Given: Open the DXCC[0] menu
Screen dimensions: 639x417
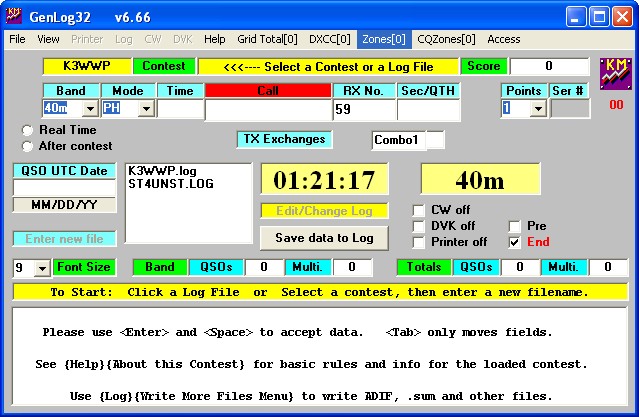Looking at the screenshot, I should click(x=330, y=39).
